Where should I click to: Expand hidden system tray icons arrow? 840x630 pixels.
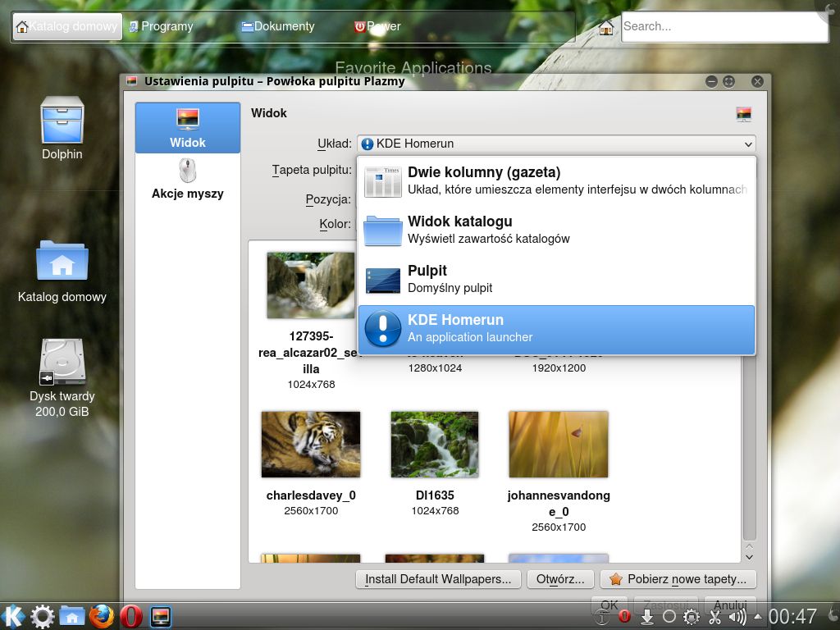click(757, 616)
